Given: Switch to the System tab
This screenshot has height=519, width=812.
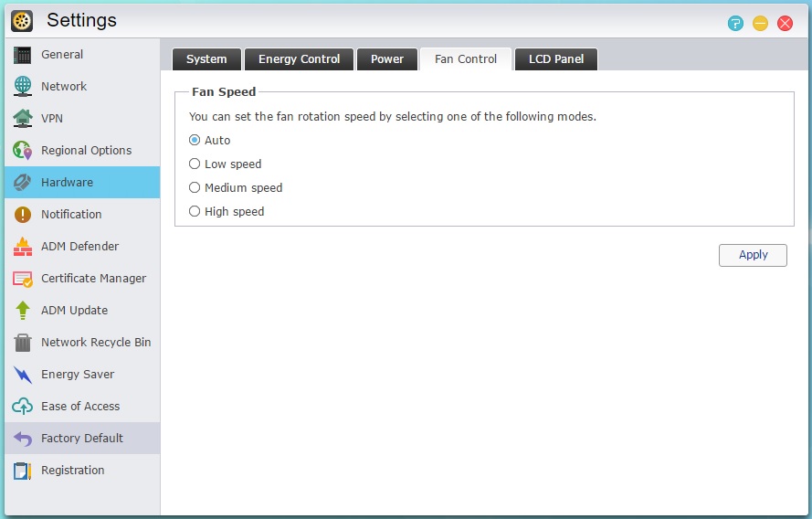Looking at the screenshot, I should tap(206, 59).
